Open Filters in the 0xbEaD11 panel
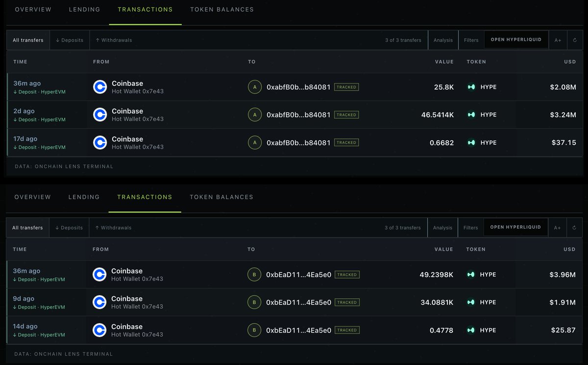 point(471,228)
